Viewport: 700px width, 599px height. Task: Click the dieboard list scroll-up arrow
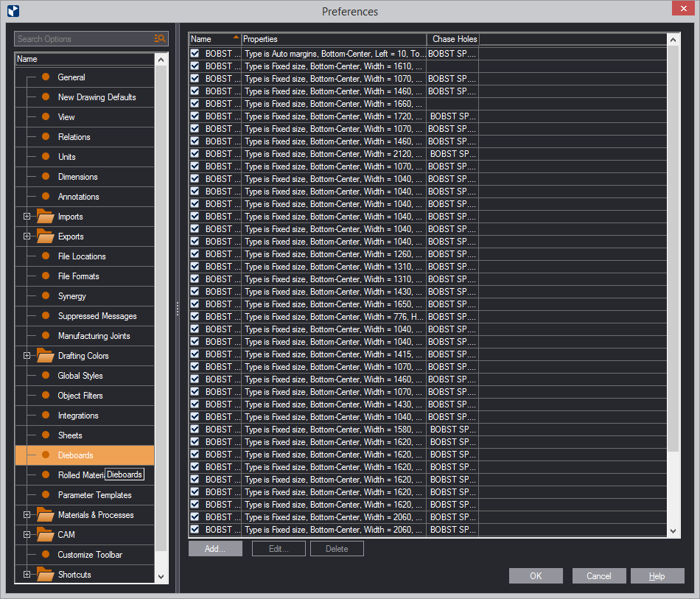point(673,40)
